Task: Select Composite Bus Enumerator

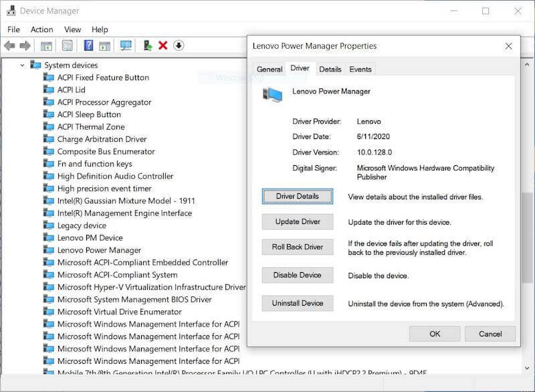Action: point(106,151)
